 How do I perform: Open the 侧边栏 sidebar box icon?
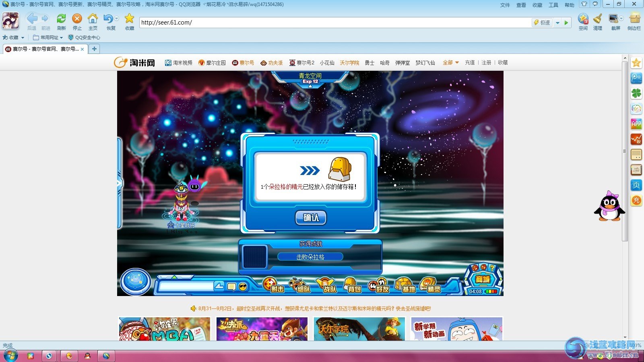coord(634,22)
